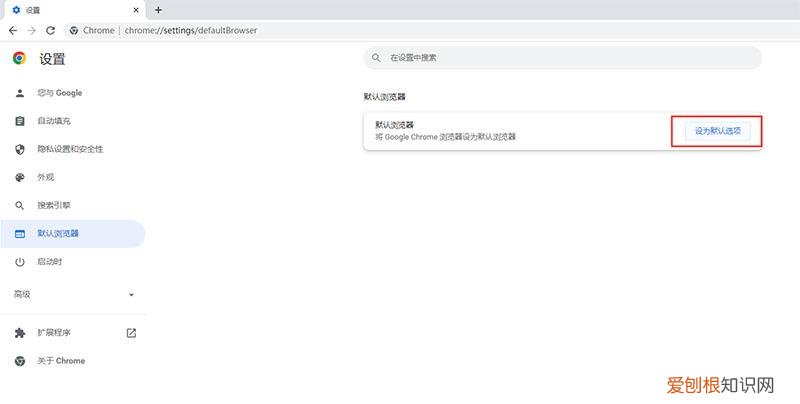Click the palette icon for 外观
This screenshot has width=800, height=404.
[20, 177]
